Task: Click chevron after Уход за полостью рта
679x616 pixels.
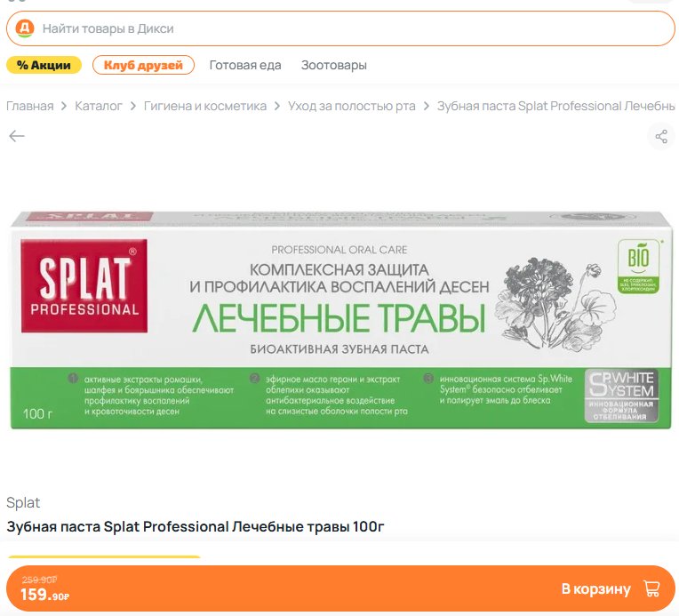Action: pos(426,106)
